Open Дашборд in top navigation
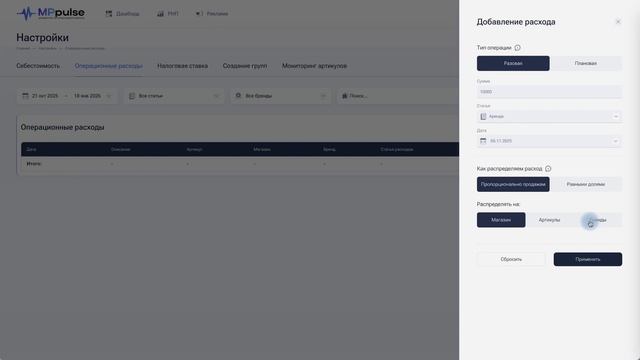Screen dimensions: 640x360 [127, 14]
